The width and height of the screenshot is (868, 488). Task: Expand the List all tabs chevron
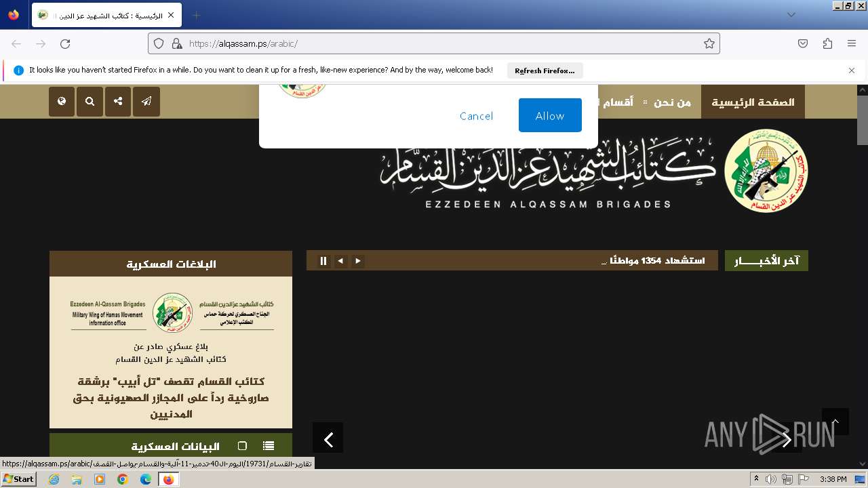[x=791, y=15]
